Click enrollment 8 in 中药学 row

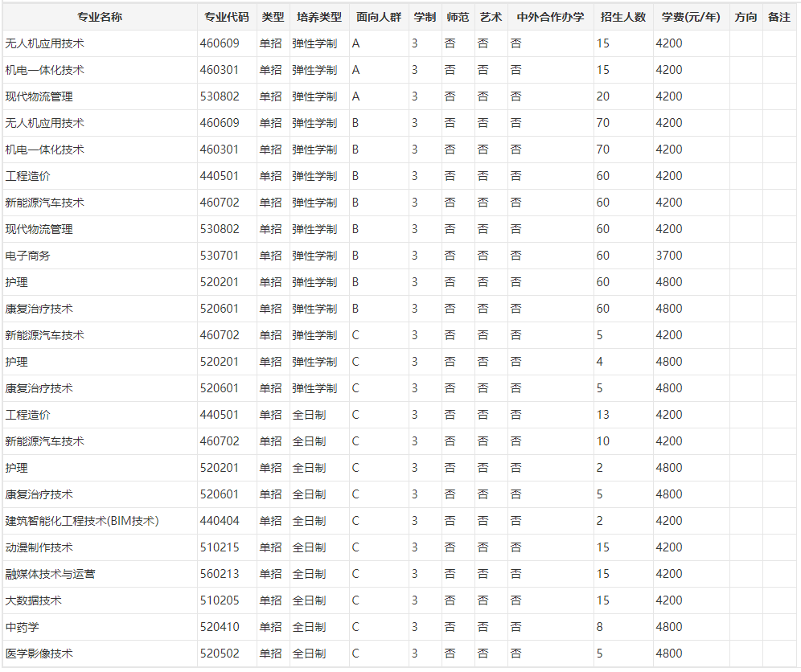point(600,627)
